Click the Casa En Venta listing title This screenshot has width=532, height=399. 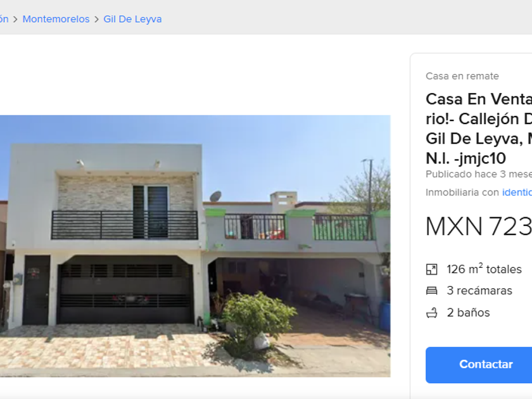point(479,129)
